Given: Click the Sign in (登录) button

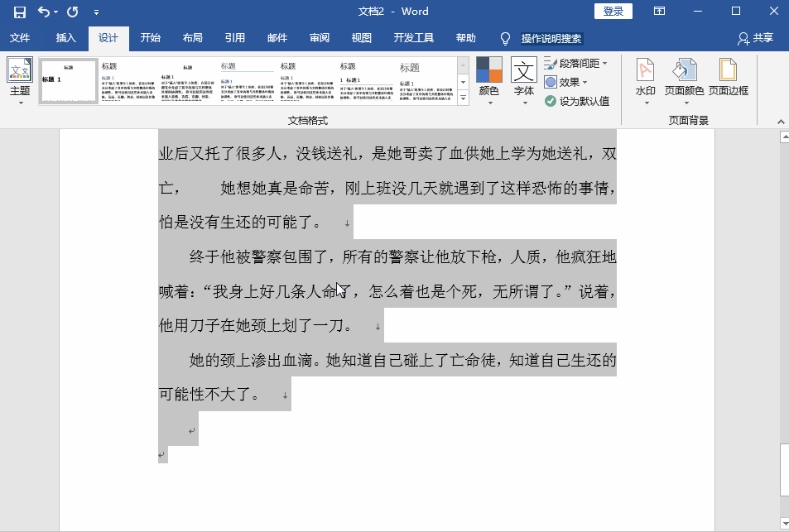Looking at the screenshot, I should pyautogui.click(x=613, y=12).
